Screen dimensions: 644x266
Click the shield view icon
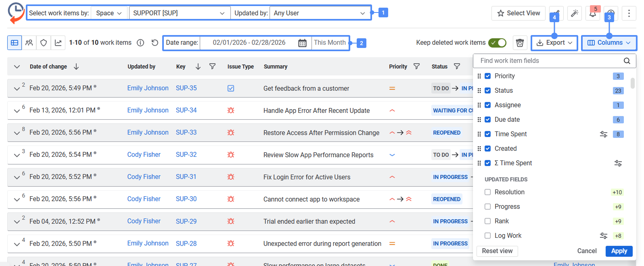(44, 43)
